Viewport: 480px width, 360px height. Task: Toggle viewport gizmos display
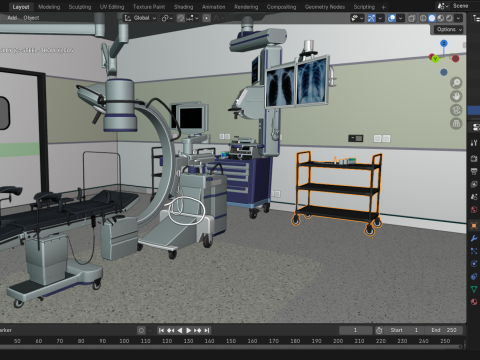pyautogui.click(x=371, y=18)
